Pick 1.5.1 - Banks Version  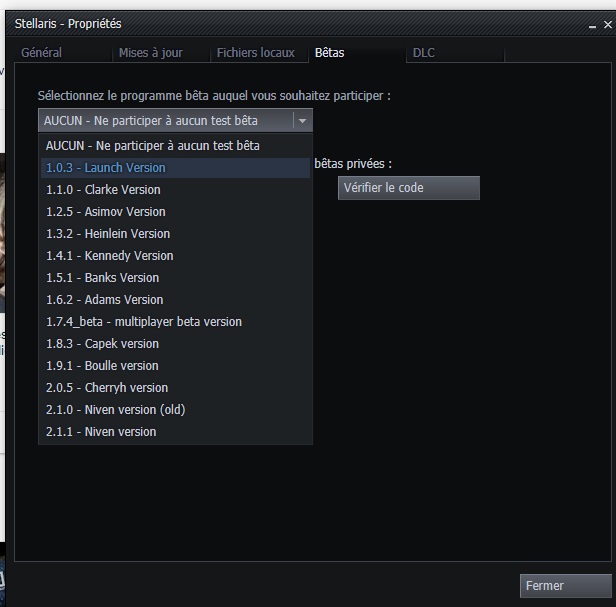tap(175, 278)
